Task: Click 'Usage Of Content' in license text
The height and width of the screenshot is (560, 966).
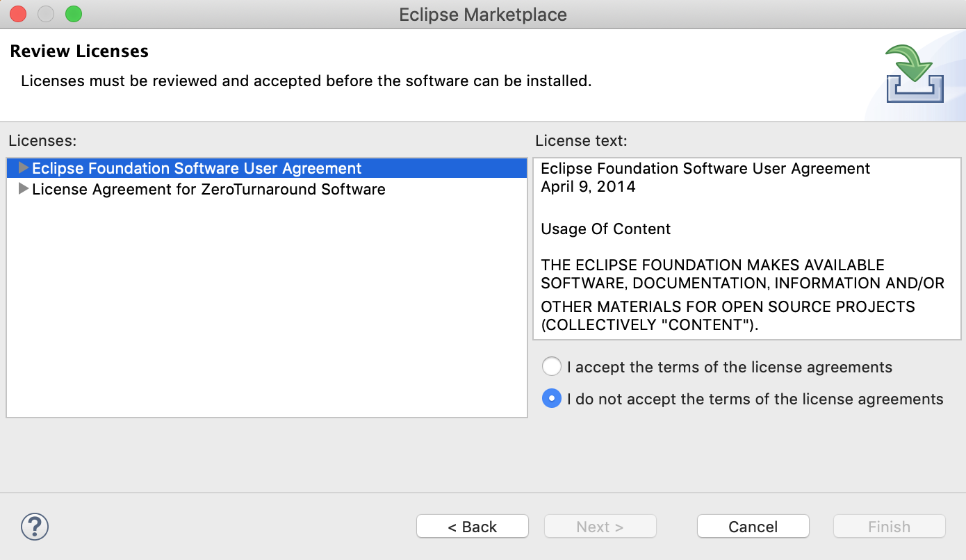Action: tap(605, 229)
